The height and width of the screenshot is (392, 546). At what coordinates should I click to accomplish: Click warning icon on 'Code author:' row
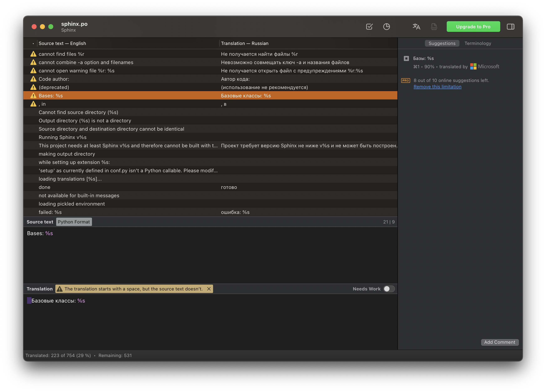pos(33,79)
